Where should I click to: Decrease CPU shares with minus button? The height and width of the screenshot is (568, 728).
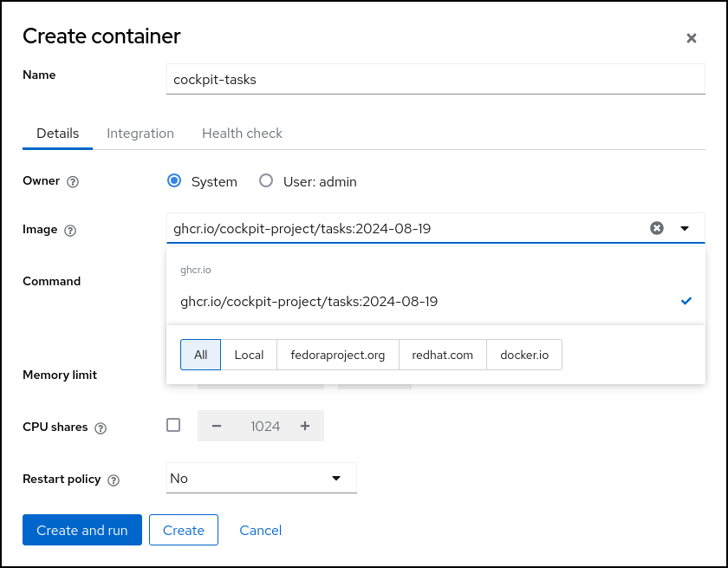tap(217, 426)
